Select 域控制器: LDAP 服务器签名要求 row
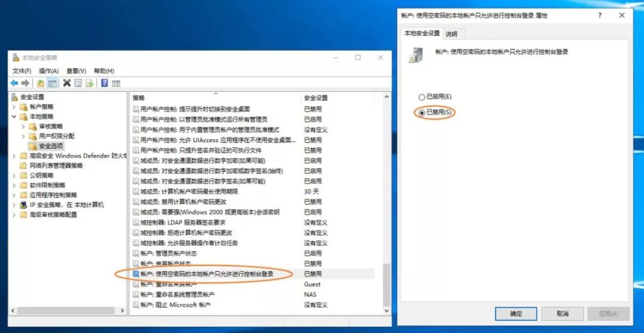 coord(253,223)
